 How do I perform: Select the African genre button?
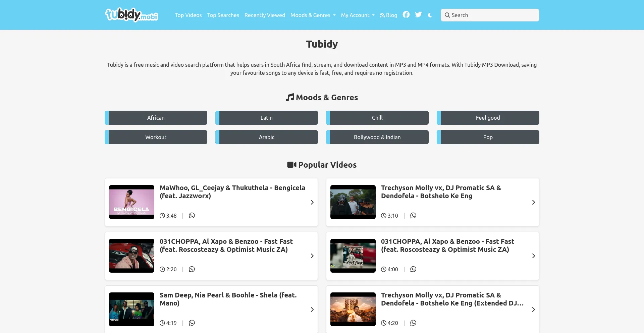coord(156,118)
